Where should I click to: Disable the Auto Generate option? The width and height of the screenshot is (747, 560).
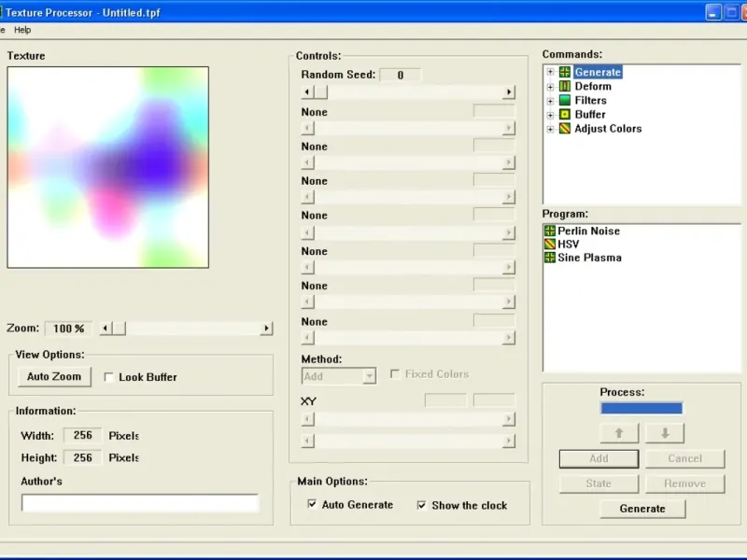click(312, 504)
